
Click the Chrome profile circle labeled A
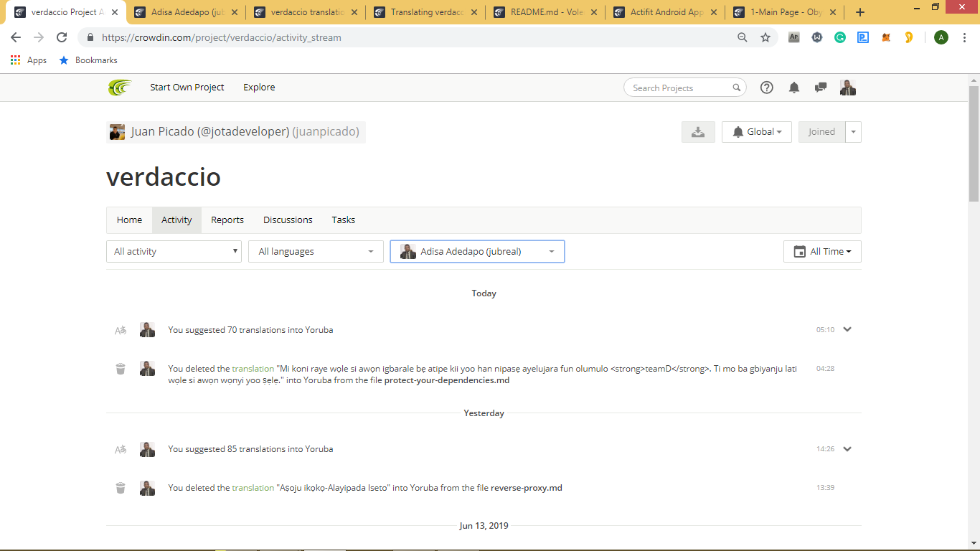[941, 37]
